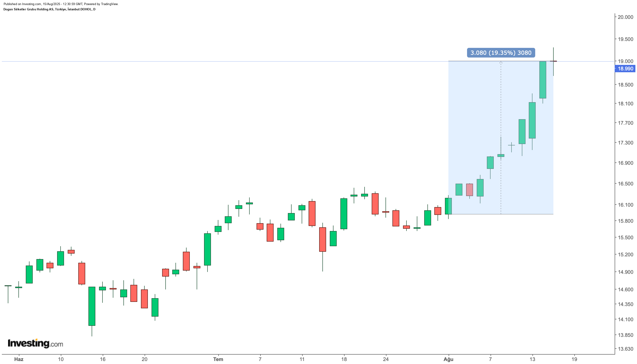Select the 19 date marker on time axis
This screenshot has width=637, height=364.
click(574, 359)
